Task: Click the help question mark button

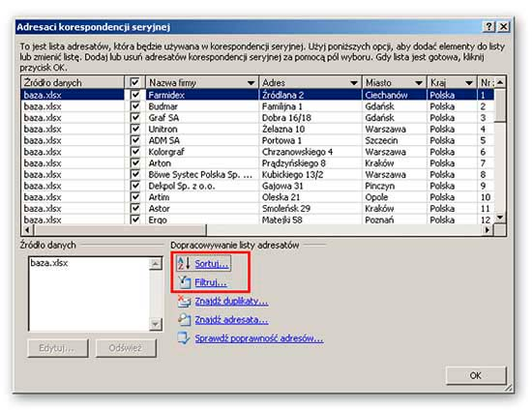Action: 488,26
